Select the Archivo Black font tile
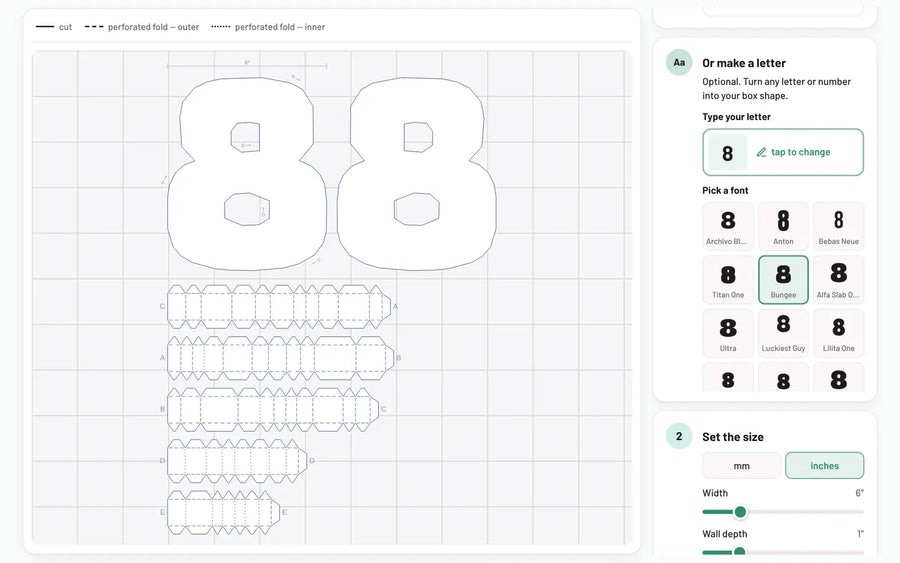 [728, 226]
